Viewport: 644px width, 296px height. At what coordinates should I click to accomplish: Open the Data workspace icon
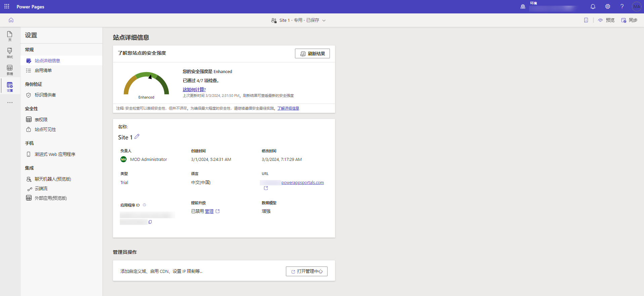(x=10, y=70)
